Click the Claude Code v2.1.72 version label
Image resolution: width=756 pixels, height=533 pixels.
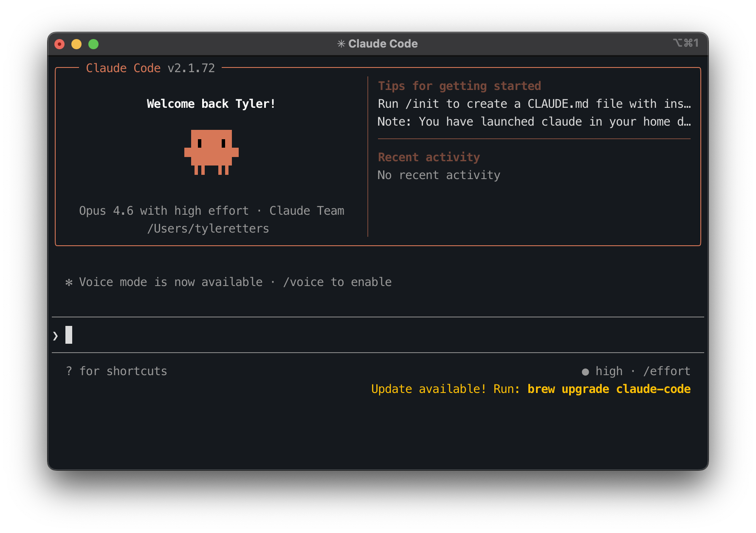click(x=150, y=68)
